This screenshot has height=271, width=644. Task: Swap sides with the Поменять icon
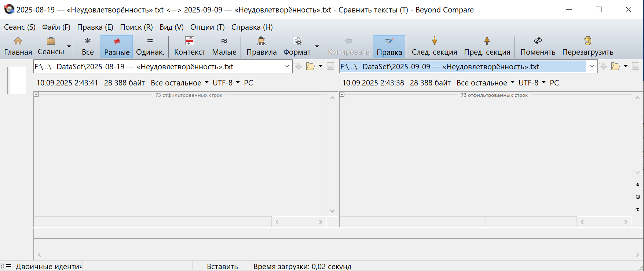point(538,41)
